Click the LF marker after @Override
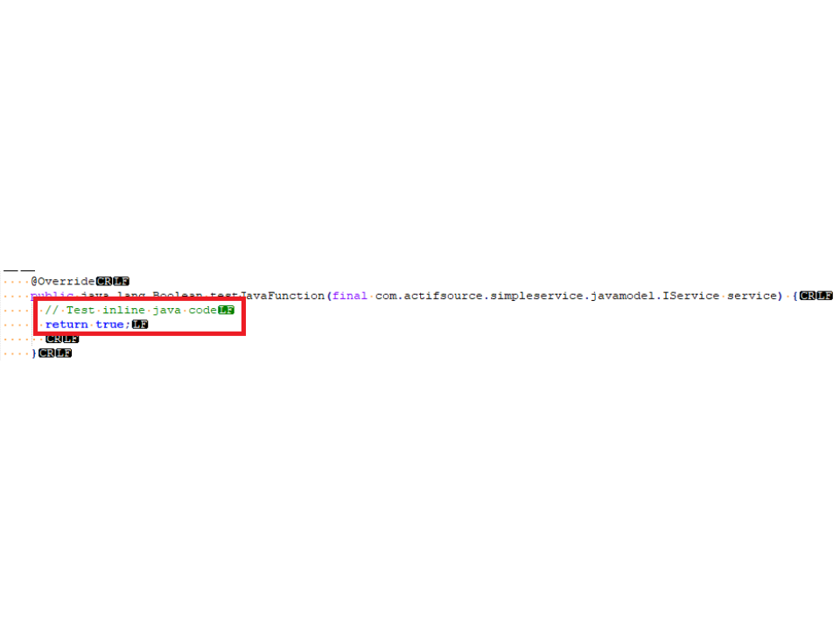The image size is (840, 630). (x=121, y=281)
